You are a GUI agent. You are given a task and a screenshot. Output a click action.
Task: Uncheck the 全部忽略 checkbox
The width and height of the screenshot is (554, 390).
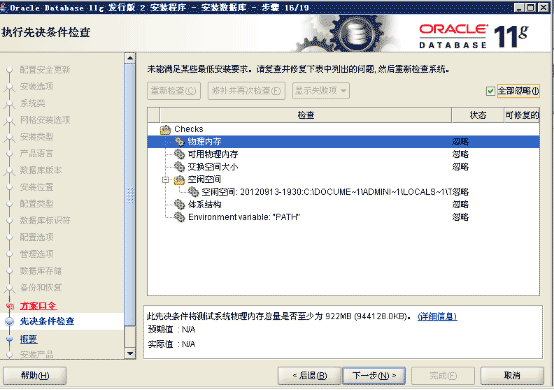(x=490, y=91)
